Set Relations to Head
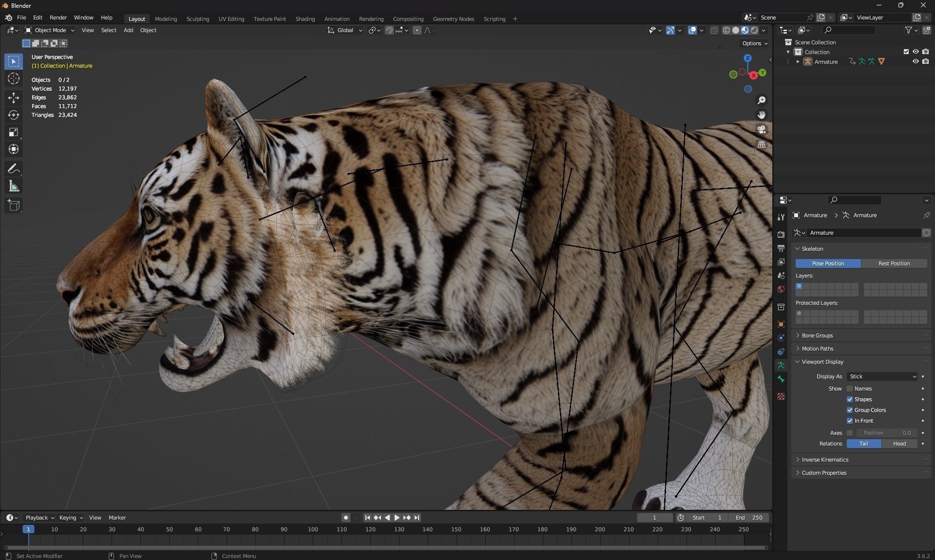The image size is (935, 560). coord(899,444)
